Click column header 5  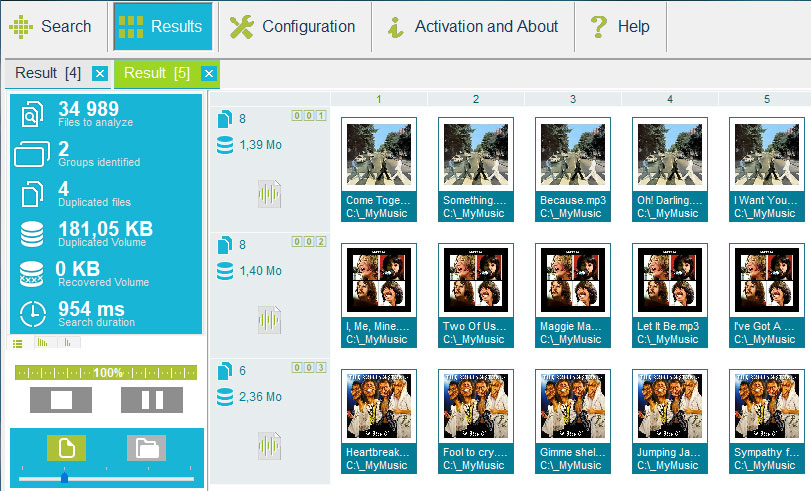pos(767,99)
